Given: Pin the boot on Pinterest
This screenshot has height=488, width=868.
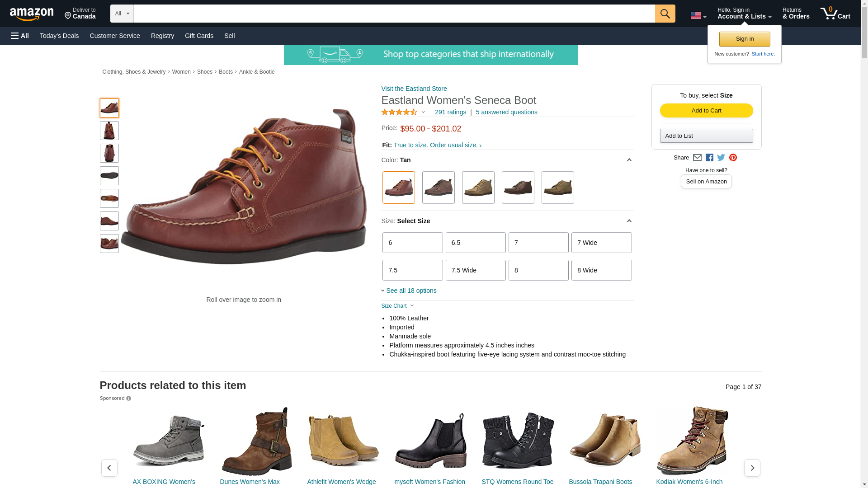Looking at the screenshot, I should 733,158.
